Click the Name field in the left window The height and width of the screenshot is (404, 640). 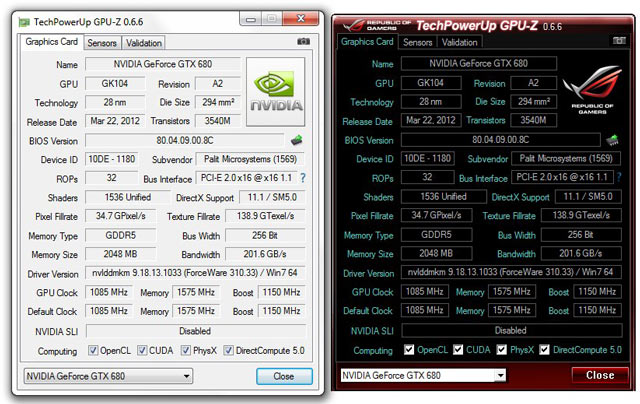163,64
